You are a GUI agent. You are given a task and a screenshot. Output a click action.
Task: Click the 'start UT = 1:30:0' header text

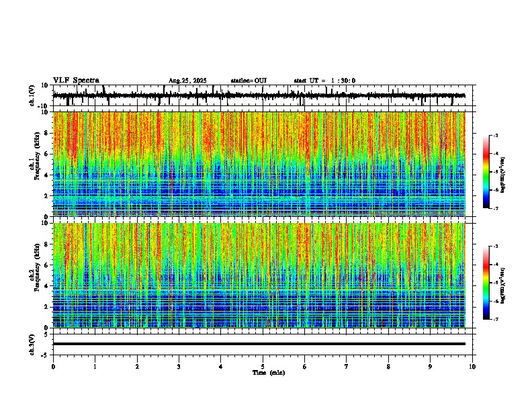pos(324,81)
